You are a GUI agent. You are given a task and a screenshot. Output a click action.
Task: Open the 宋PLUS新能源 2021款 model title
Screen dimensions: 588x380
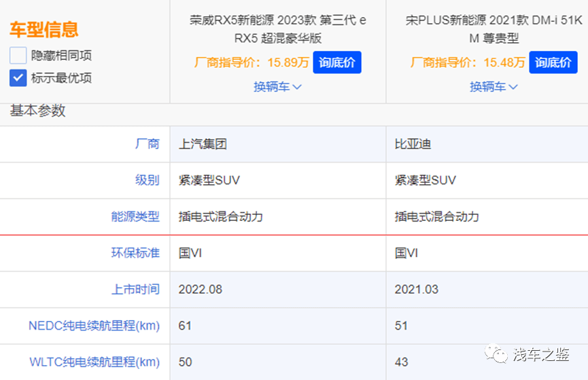tap(494, 29)
